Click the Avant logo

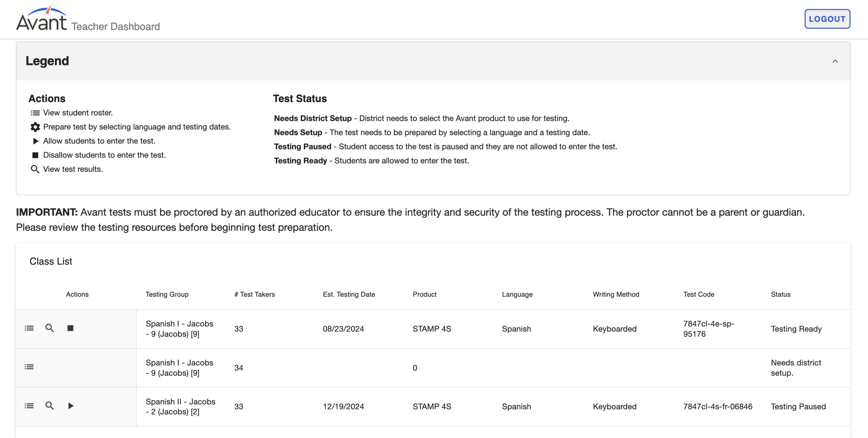click(x=42, y=18)
